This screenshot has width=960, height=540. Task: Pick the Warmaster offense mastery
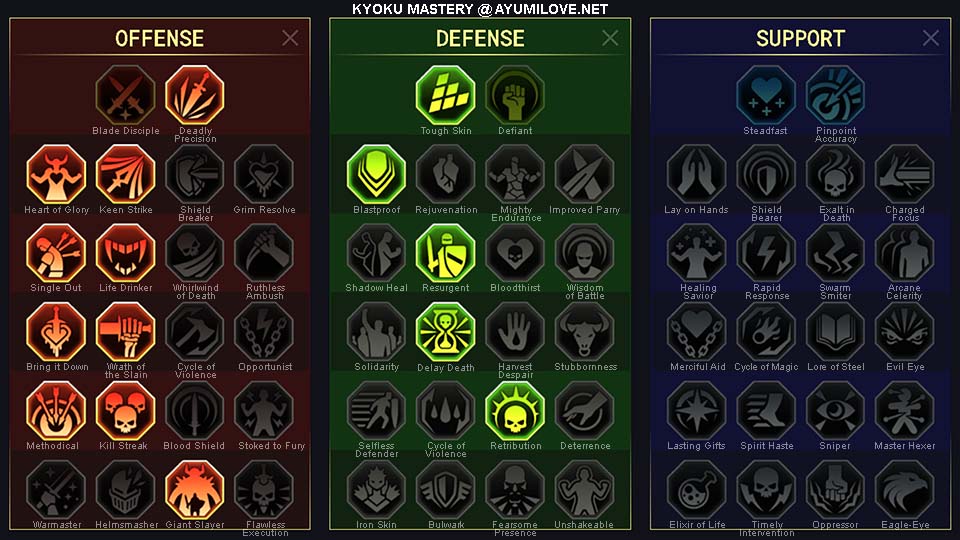[x=56, y=490]
